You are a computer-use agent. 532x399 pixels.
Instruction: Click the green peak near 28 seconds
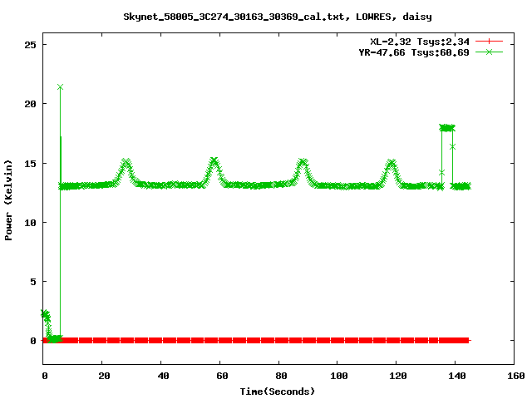tap(126, 163)
